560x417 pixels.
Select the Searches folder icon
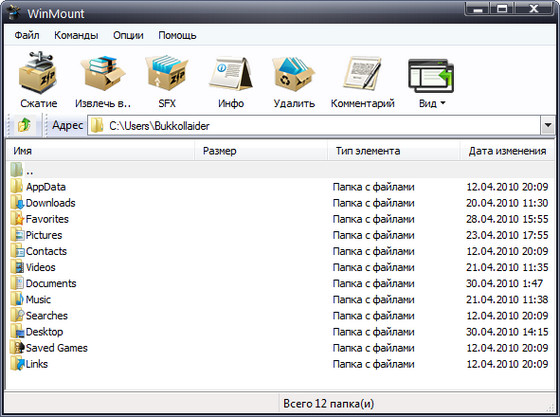coord(17,315)
